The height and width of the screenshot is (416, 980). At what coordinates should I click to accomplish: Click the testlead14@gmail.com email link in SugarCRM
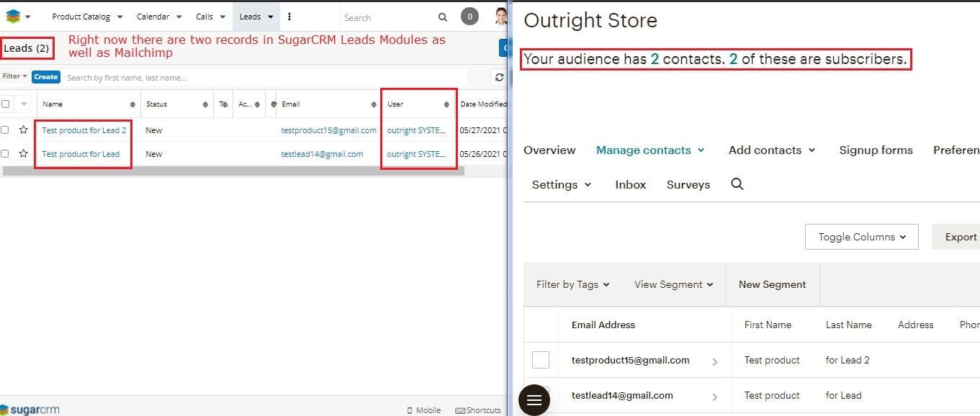pos(322,153)
